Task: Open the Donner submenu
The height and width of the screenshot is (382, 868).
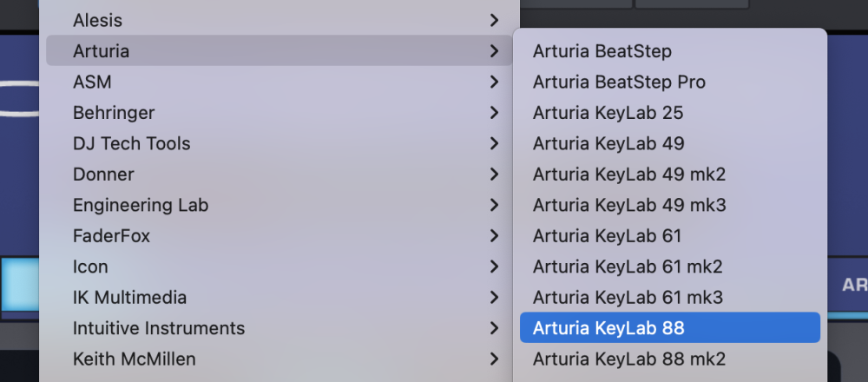Action: tap(103, 175)
